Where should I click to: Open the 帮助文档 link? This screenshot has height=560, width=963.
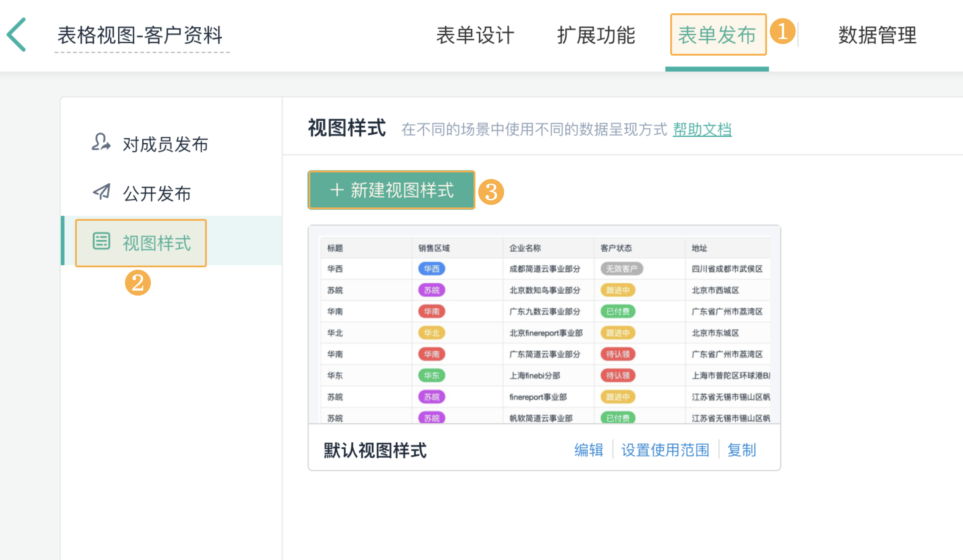[x=702, y=129]
